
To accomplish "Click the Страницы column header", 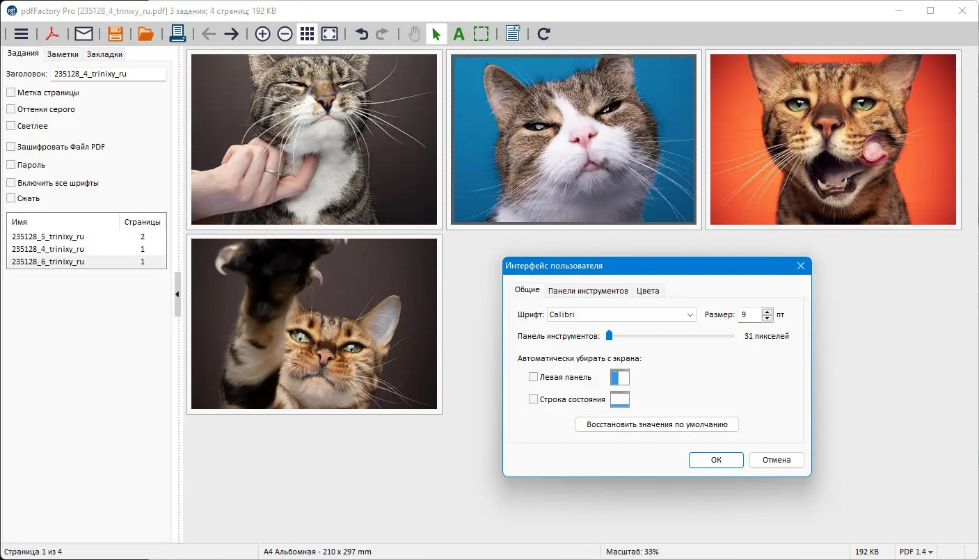I will coord(143,222).
